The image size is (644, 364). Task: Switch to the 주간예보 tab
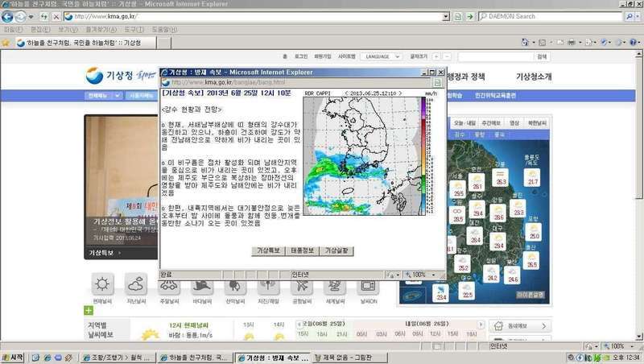tap(491, 123)
